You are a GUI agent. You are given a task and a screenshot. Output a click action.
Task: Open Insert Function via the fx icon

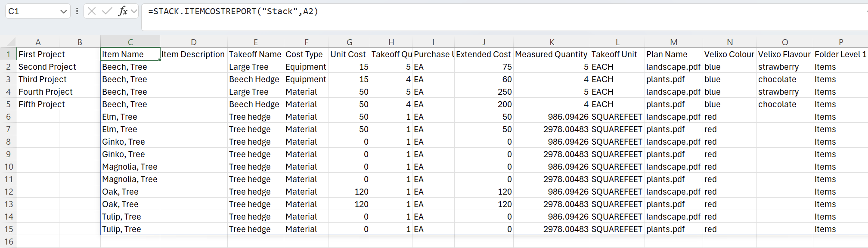pyautogui.click(x=123, y=11)
